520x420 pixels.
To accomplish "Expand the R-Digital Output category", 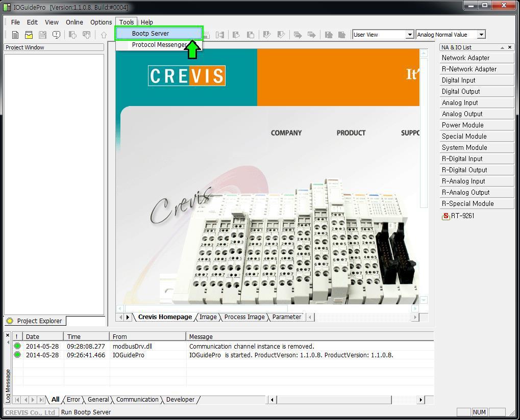I will point(477,170).
